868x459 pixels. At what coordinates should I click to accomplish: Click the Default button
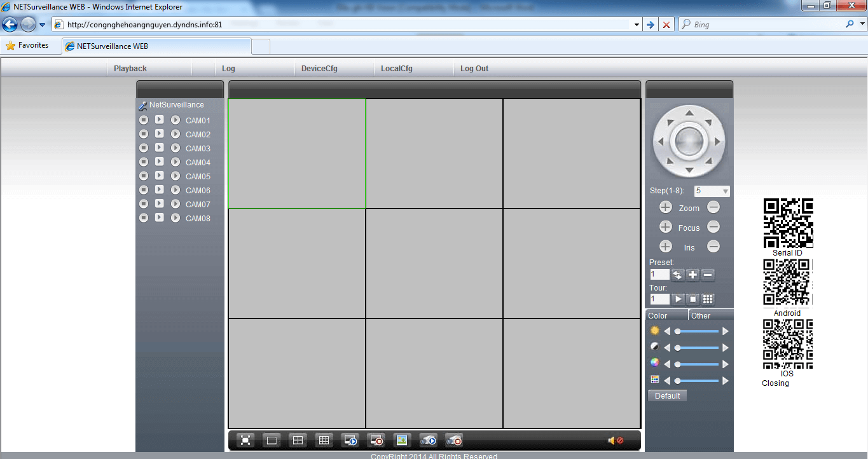pos(667,396)
